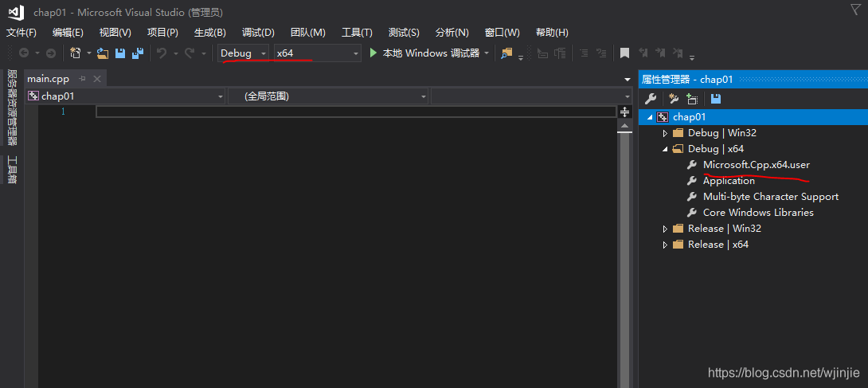Pin the main.cpp tab

[83, 79]
